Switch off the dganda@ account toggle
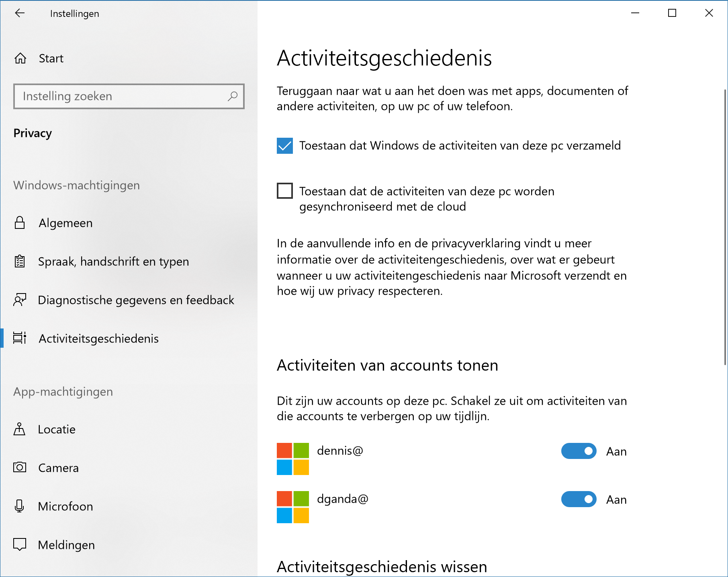The width and height of the screenshot is (728, 577). pos(579,499)
